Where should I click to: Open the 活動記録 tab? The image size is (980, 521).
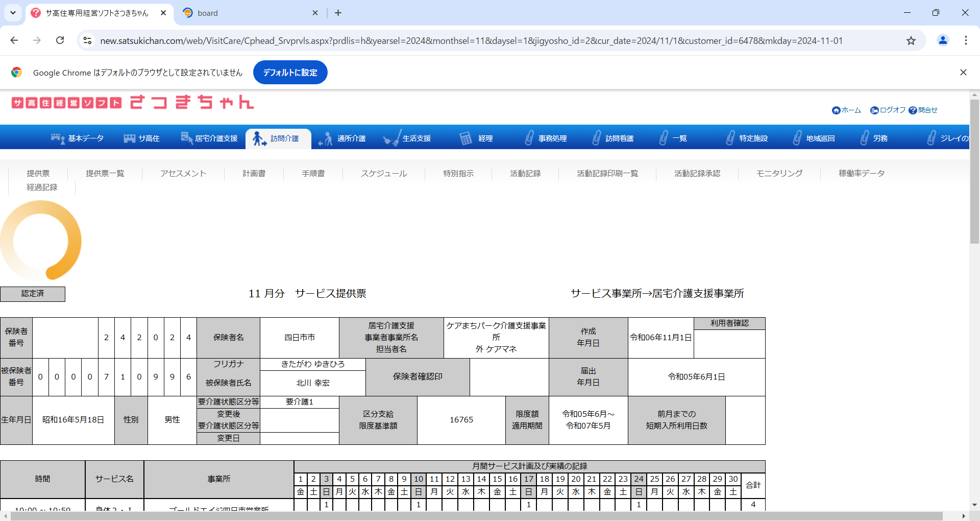pos(525,174)
